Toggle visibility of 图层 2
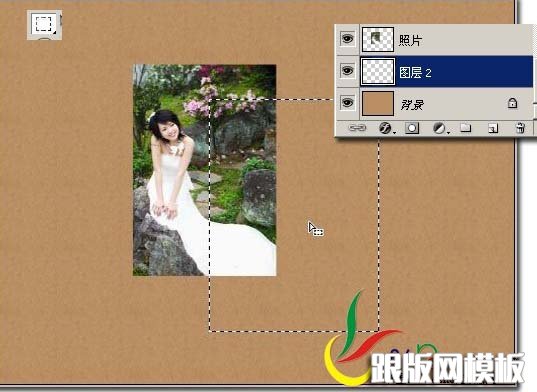 click(x=348, y=71)
